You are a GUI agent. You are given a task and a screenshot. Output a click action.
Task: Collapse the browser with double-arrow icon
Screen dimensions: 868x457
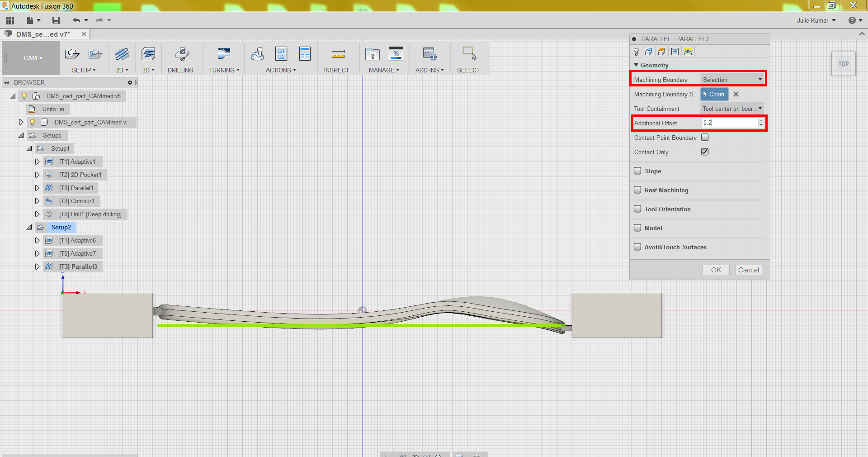pyautogui.click(x=7, y=83)
